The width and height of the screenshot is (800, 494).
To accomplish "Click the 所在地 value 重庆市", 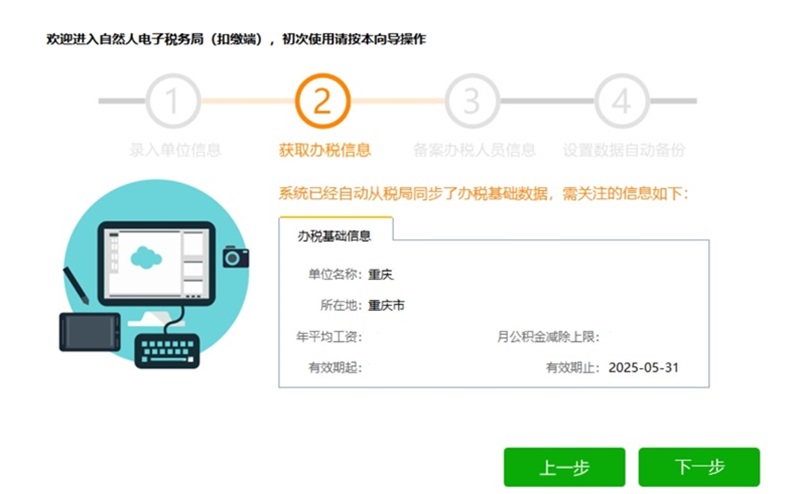I will point(386,305).
